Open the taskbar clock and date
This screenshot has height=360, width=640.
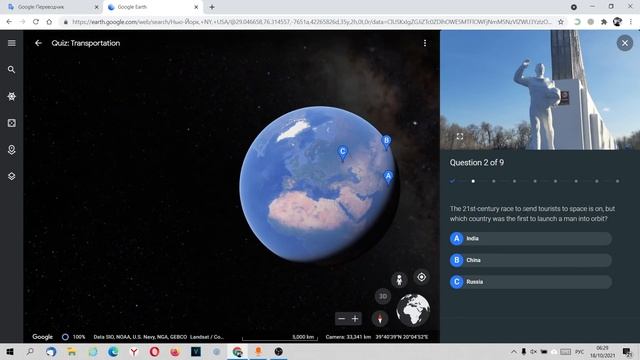pyautogui.click(x=602, y=351)
